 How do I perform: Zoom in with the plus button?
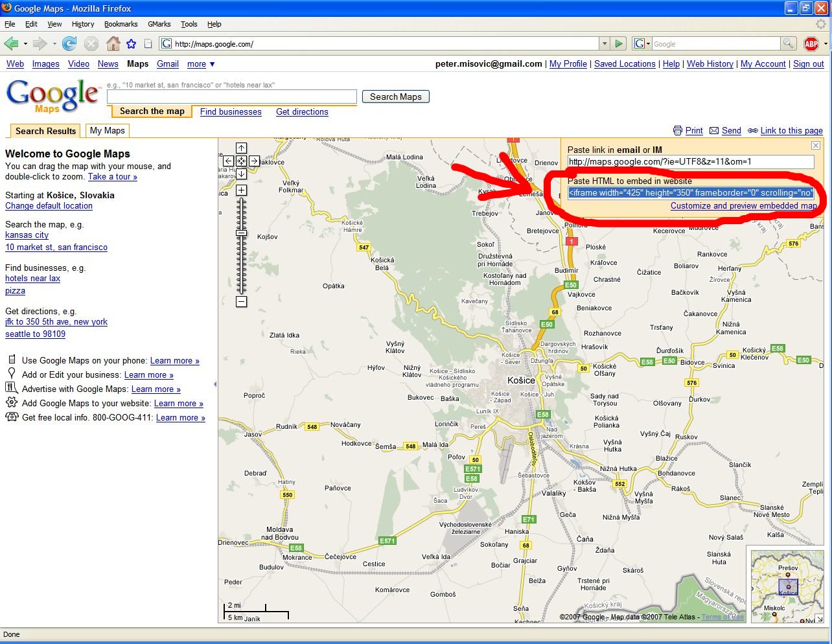(241, 190)
